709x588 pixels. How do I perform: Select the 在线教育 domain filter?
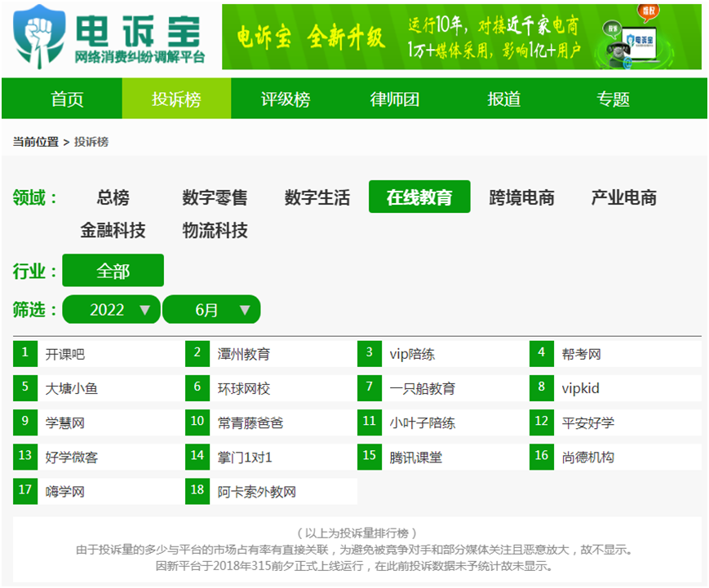point(419,197)
